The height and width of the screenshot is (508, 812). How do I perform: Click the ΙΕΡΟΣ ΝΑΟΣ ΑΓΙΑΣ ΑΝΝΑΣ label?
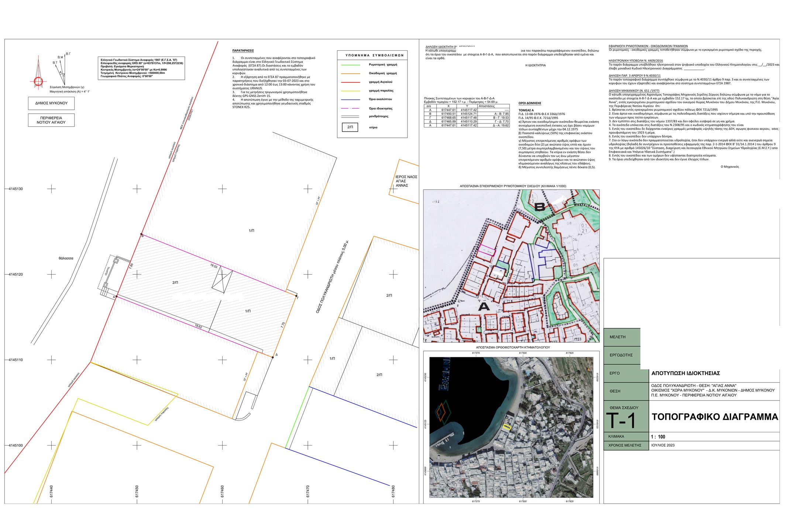pyautogui.click(x=406, y=181)
